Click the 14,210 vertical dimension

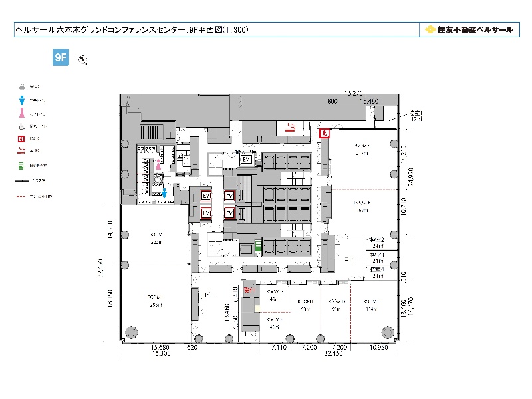click(404, 154)
